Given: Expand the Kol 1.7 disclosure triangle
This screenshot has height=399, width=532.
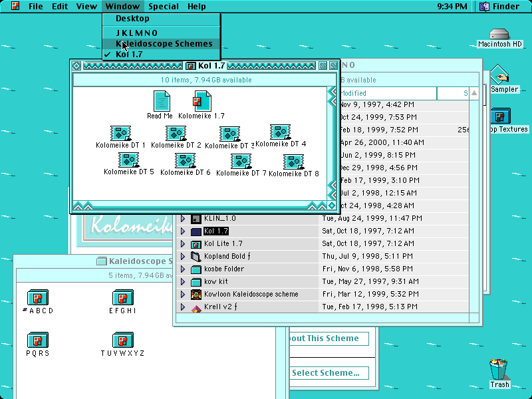Looking at the screenshot, I should [183, 231].
